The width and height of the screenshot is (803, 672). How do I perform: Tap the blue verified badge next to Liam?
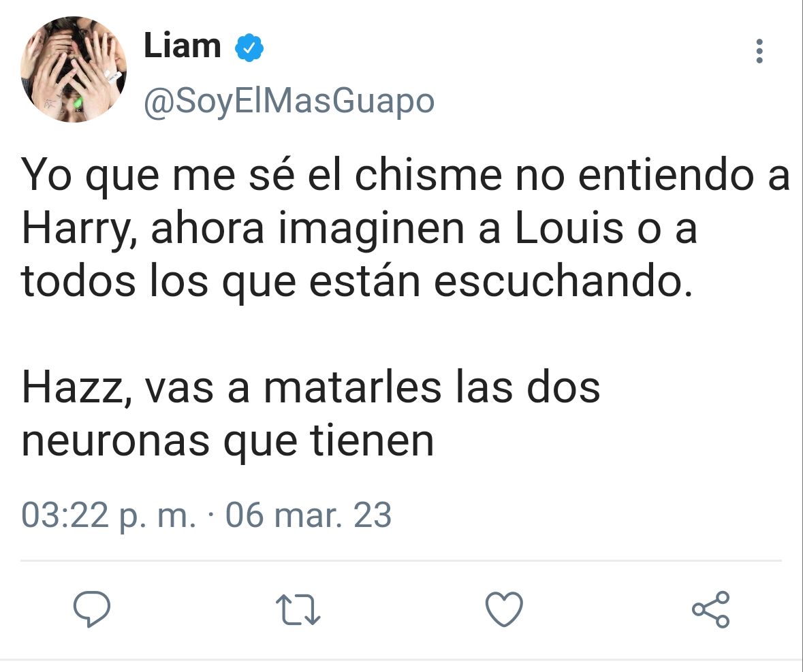[x=249, y=48]
